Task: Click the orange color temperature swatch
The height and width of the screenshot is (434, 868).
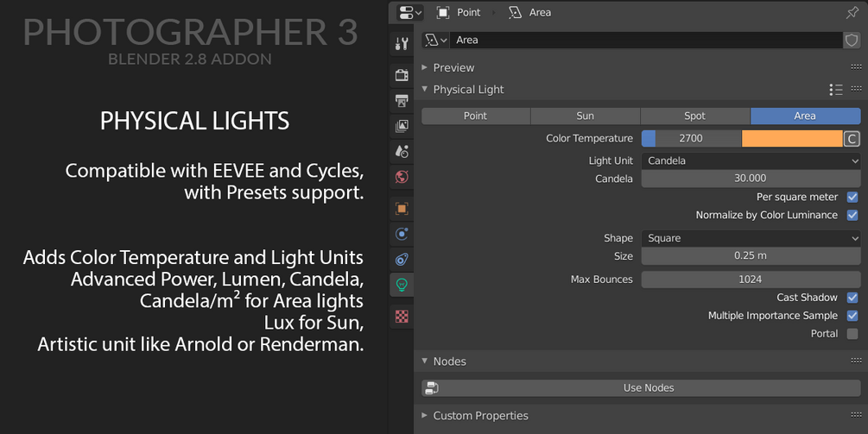Action: coord(792,139)
